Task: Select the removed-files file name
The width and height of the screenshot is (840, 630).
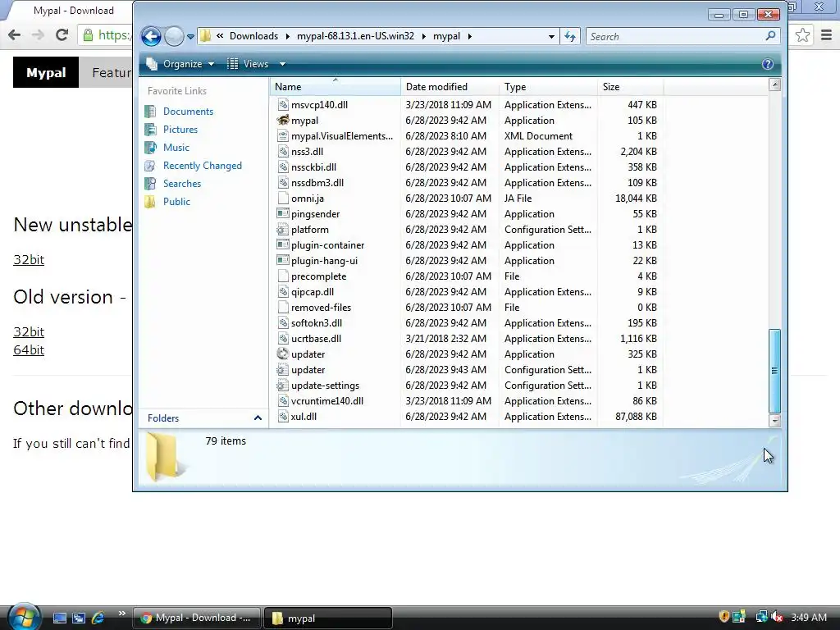Action: (x=321, y=308)
